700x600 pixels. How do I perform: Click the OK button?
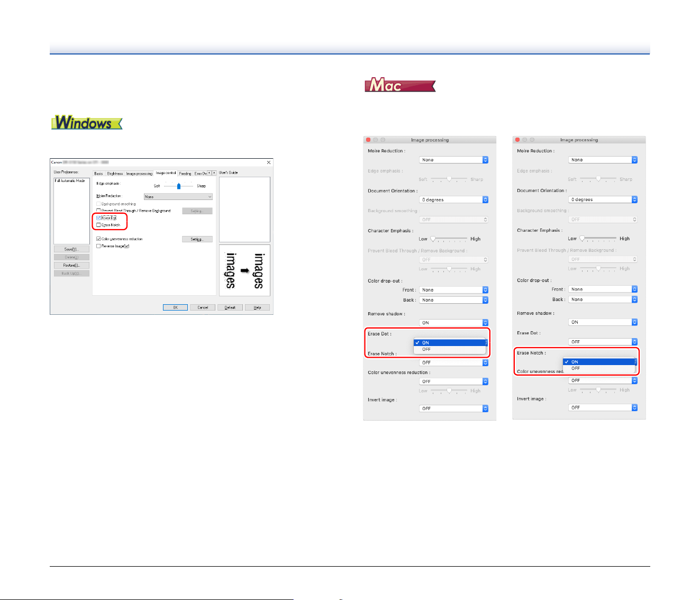pos(175,307)
